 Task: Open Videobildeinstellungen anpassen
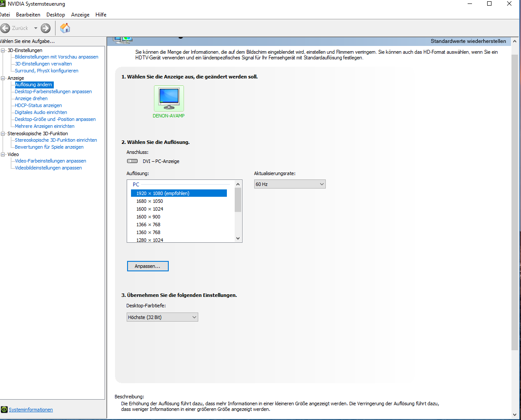point(48,168)
